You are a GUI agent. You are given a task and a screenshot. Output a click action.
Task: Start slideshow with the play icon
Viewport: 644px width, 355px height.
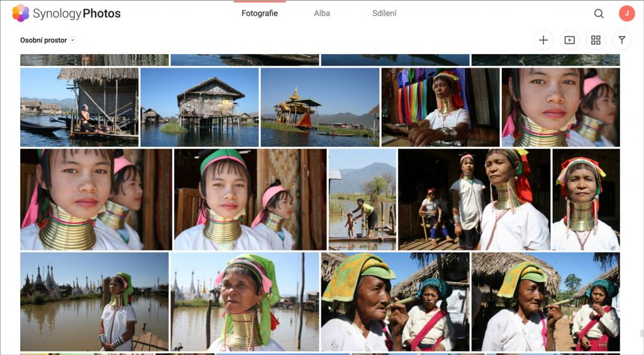coord(570,40)
